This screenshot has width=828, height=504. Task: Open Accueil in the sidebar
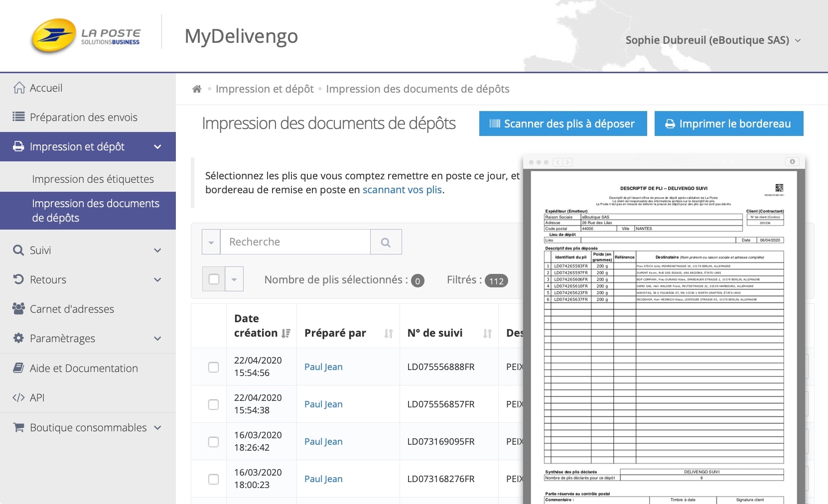pyautogui.click(x=88, y=88)
